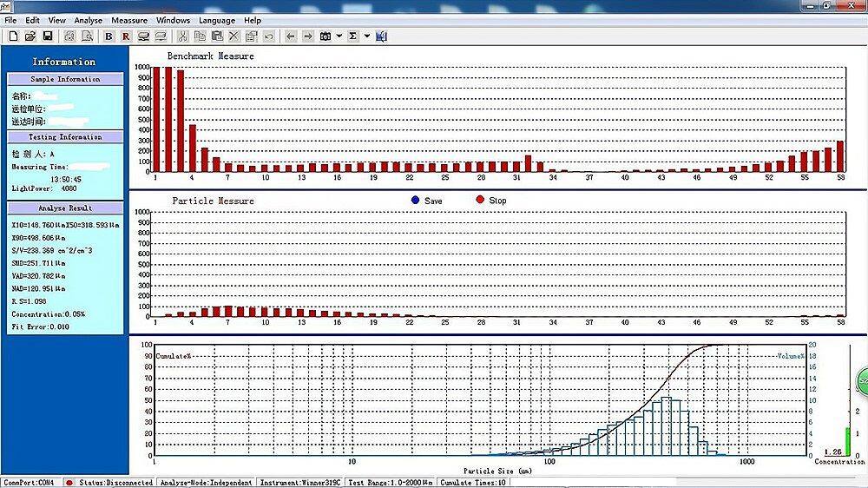Click the left arrow navigation icon
868x488 pixels.
290,36
